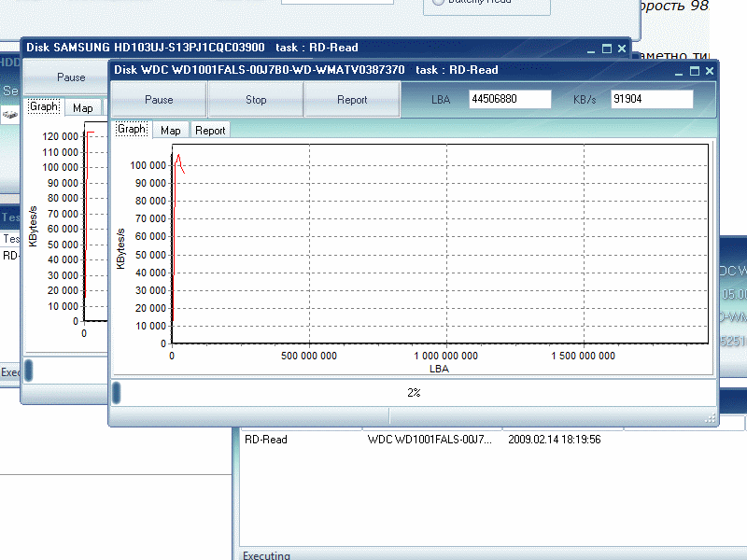Open the Report tab below Pause
This screenshot has height=560, width=747.
coord(210,131)
